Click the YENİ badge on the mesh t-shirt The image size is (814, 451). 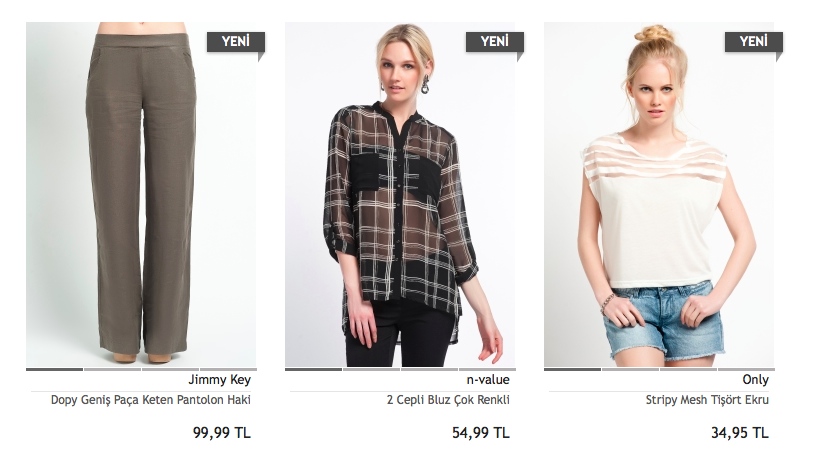754,42
